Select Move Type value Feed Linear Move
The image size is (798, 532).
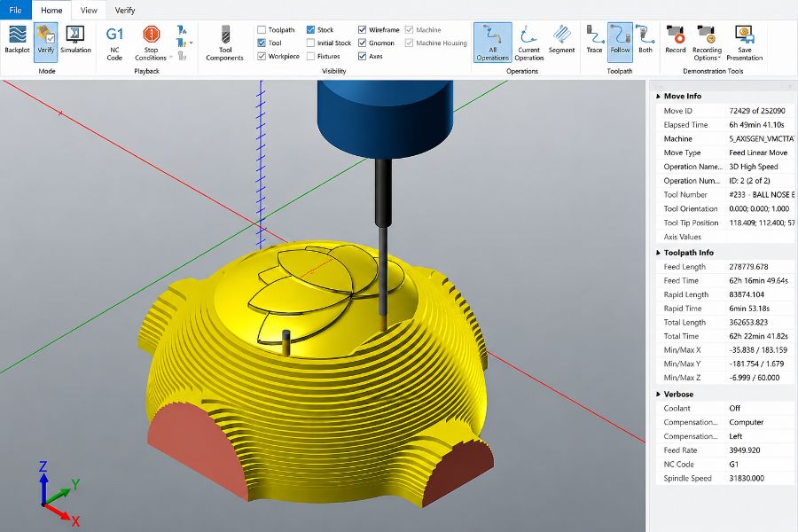[x=758, y=153]
